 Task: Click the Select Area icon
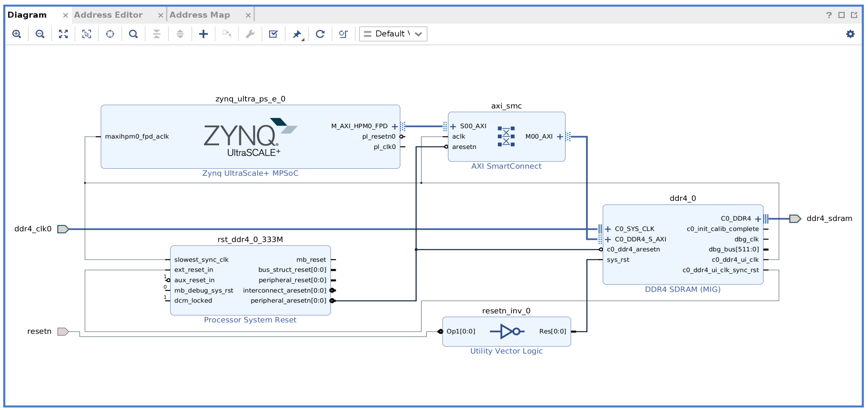coord(87,34)
